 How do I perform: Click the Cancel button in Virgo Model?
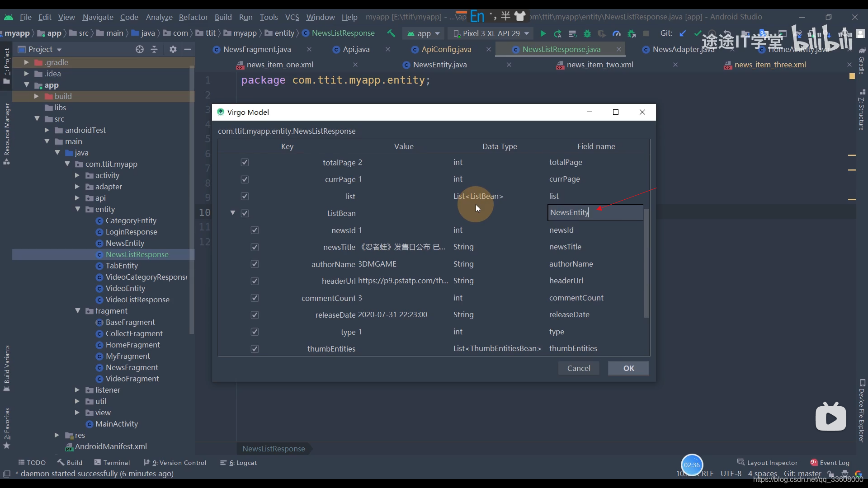579,368
